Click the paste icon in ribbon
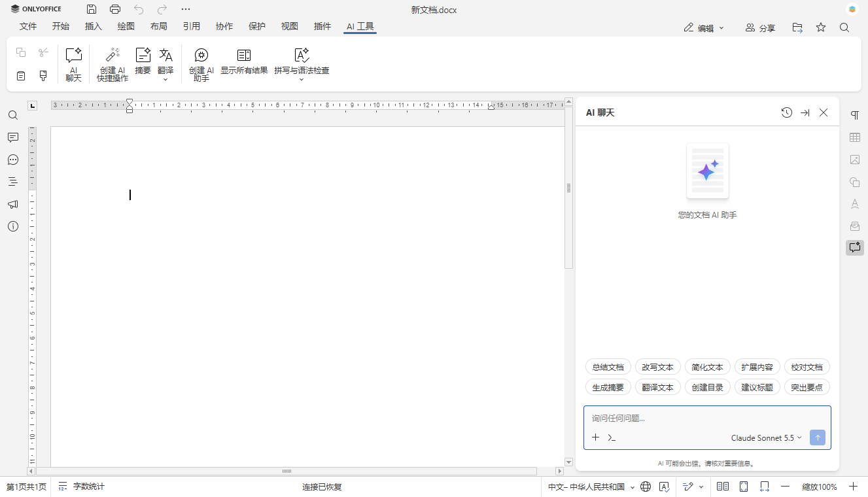The image size is (868, 497). 21,76
